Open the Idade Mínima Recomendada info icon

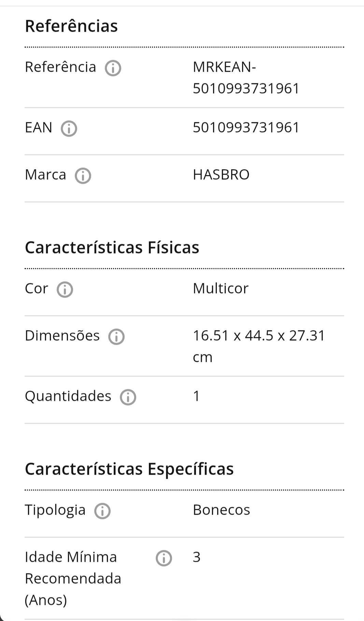click(x=164, y=558)
